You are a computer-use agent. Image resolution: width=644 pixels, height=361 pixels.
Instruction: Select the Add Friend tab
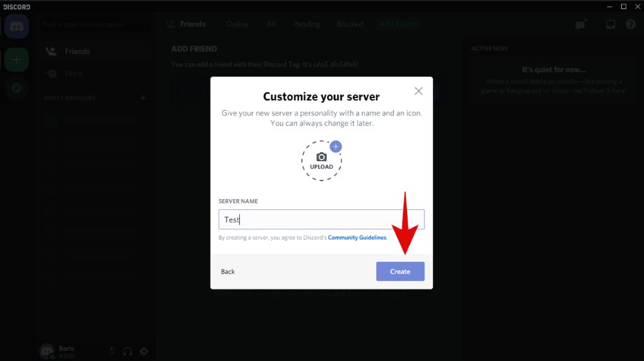[398, 24]
